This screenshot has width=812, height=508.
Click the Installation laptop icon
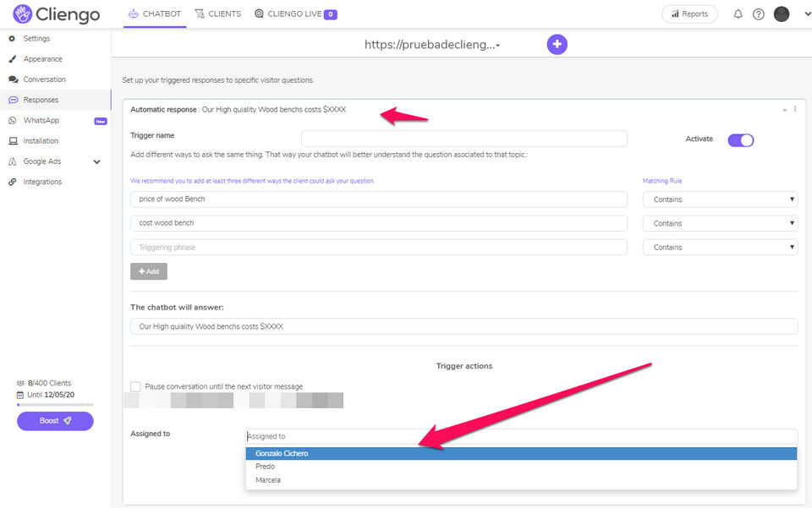click(x=13, y=140)
